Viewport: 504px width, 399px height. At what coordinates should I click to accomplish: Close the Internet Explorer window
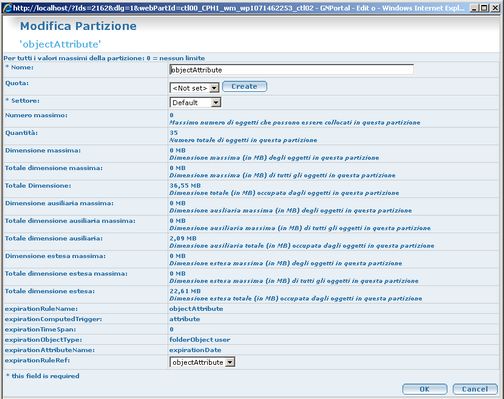click(495, 8)
